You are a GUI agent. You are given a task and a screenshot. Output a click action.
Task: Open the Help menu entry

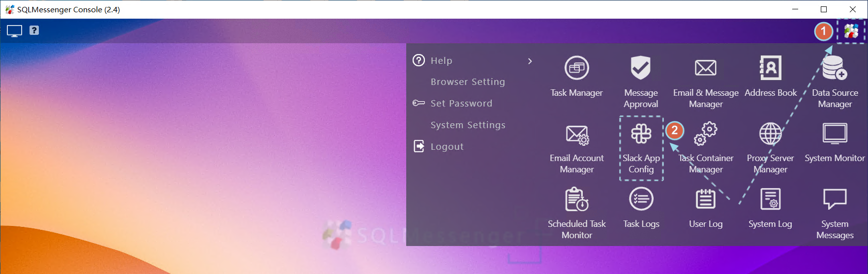441,61
